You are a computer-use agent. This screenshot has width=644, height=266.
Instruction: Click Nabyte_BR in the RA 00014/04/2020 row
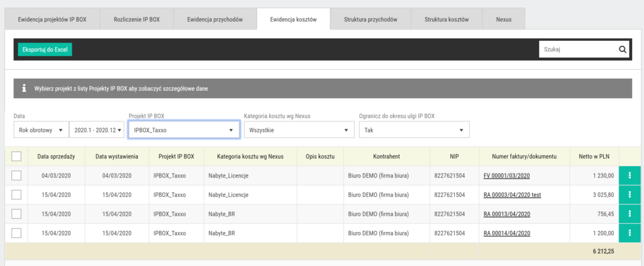coord(222,233)
